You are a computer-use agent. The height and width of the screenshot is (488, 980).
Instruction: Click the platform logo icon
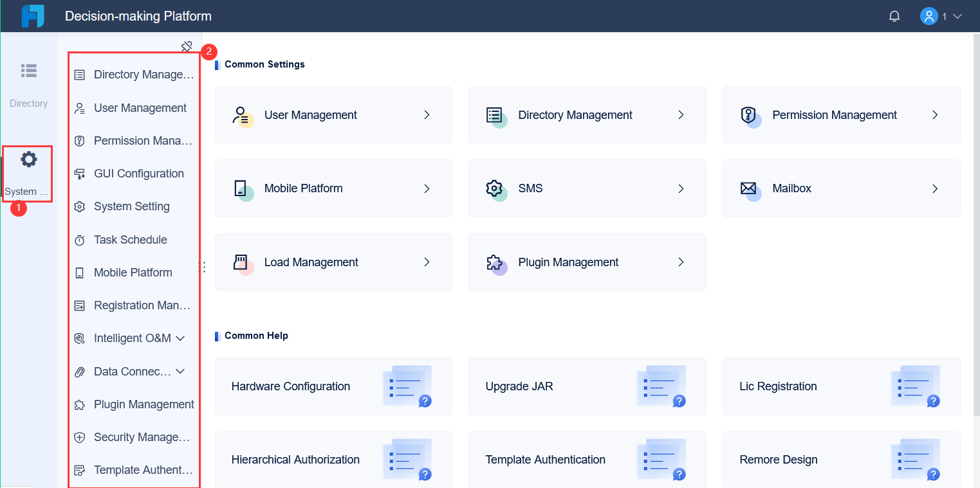tap(32, 15)
